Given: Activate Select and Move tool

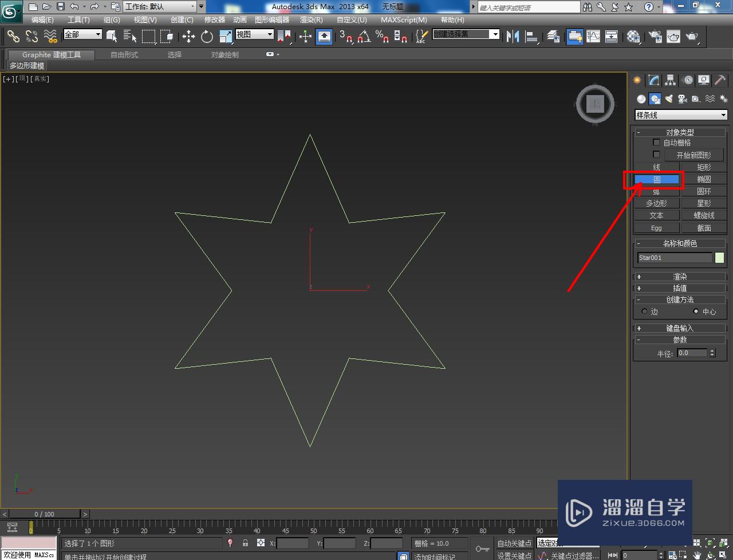Looking at the screenshot, I should pos(188,36).
